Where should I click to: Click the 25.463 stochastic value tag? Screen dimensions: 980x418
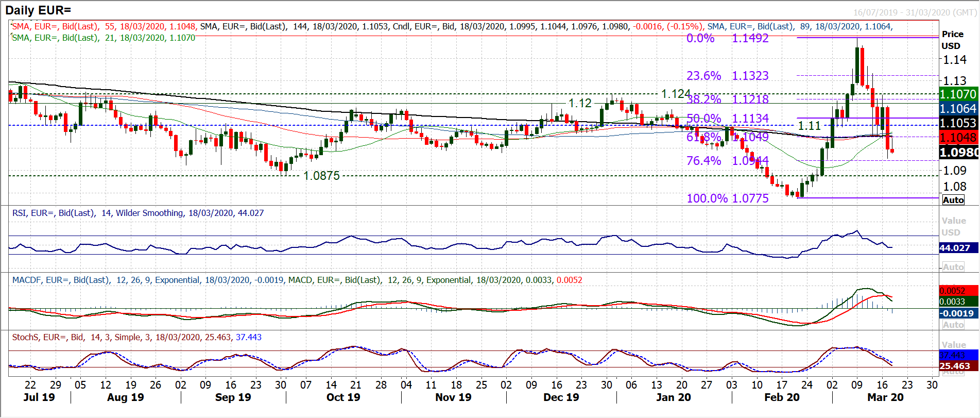point(958,366)
